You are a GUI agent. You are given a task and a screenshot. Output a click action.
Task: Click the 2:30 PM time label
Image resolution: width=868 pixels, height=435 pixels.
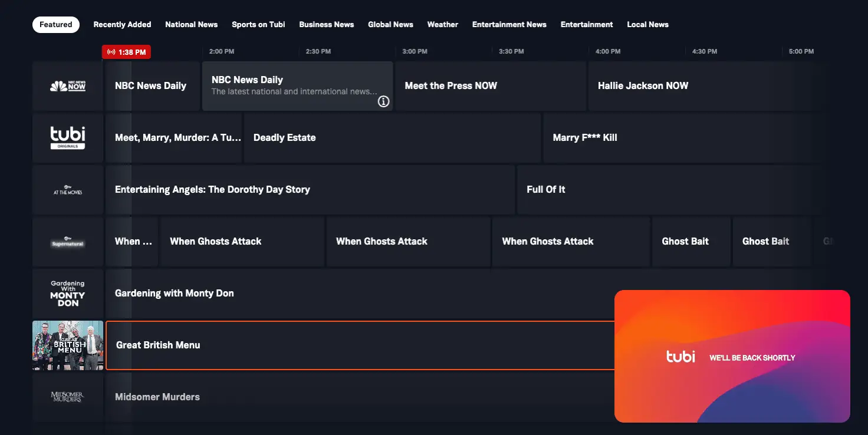318,52
